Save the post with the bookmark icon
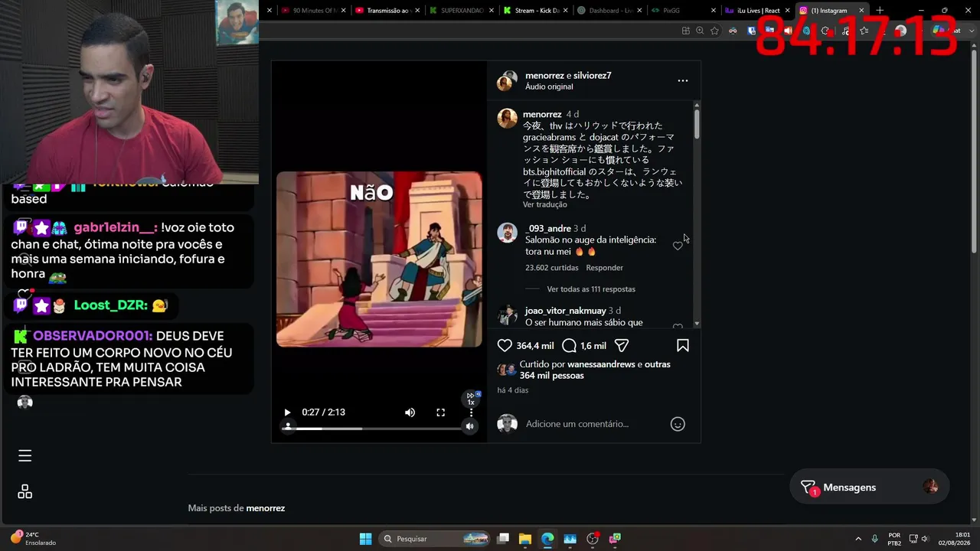This screenshot has width=980, height=551. pos(683,346)
